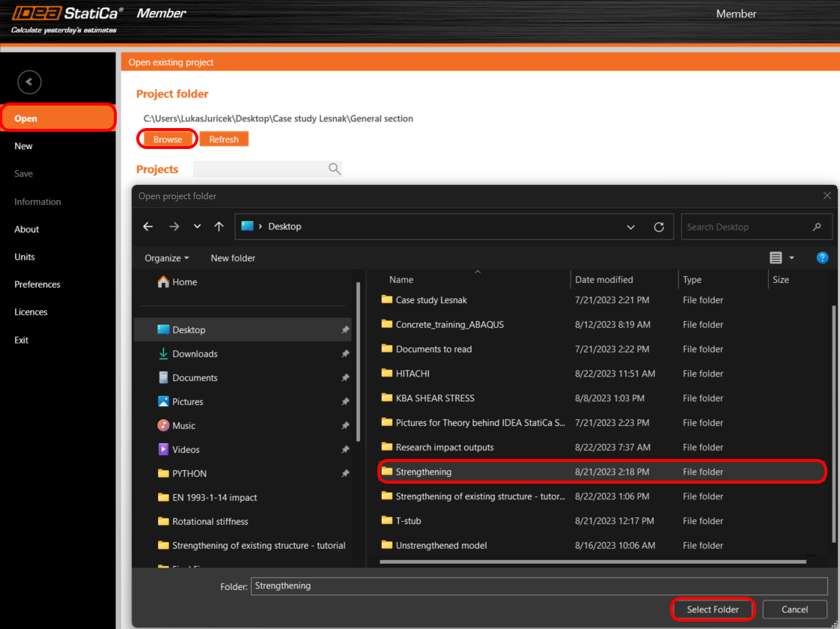Open the recent locations dropdown chevron
Viewport: 840px width, 629px height.
(x=197, y=227)
